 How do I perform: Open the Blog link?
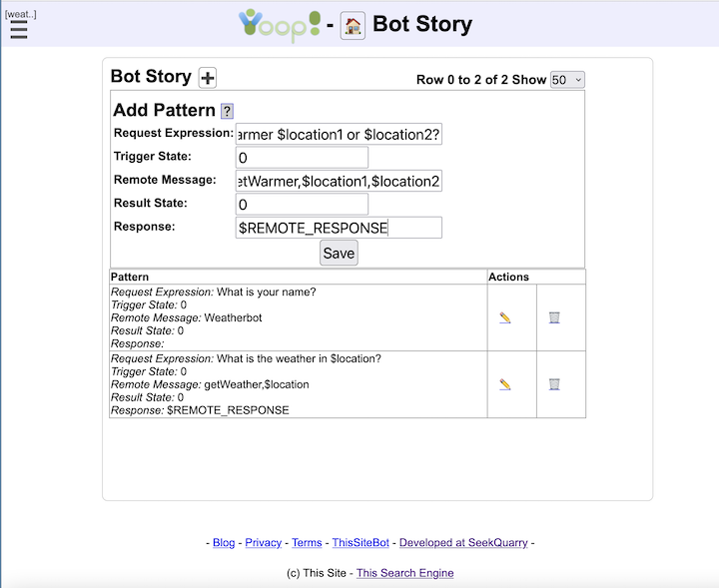point(224,543)
